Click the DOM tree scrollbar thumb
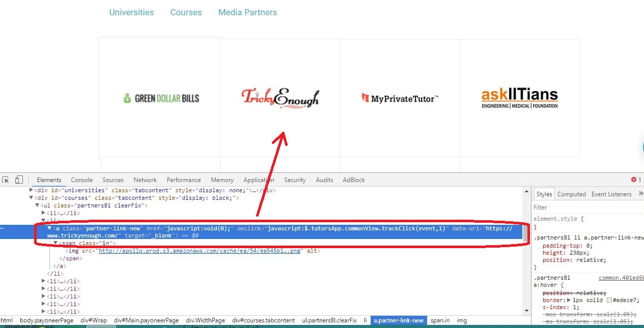The height and width of the screenshot is (328, 644). 526,233
